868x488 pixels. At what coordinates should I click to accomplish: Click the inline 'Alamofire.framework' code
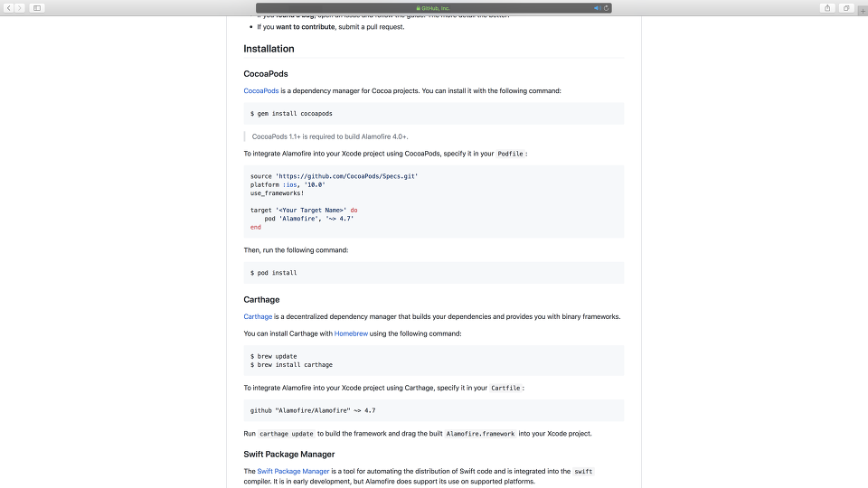coord(480,434)
